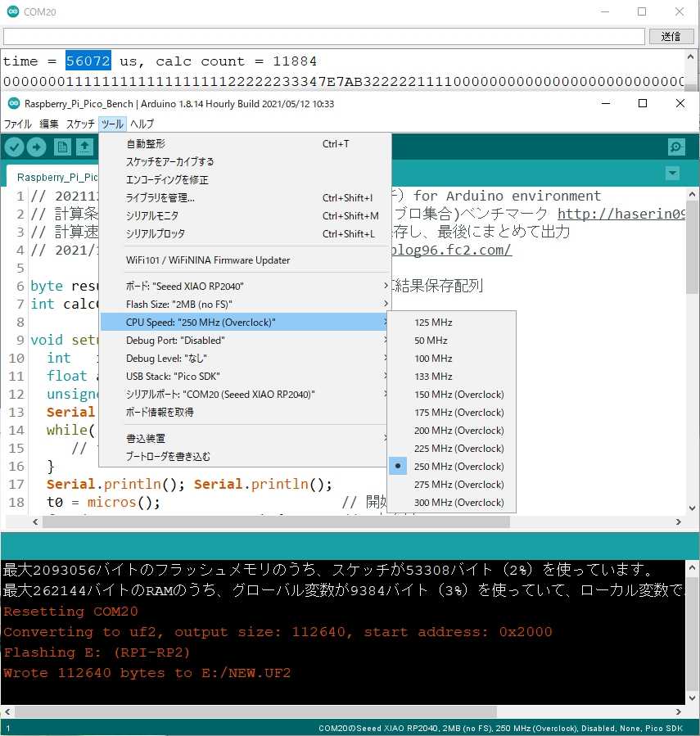Open the sketch tab dropdown arrow
The width and height of the screenshot is (700, 736).
672,174
